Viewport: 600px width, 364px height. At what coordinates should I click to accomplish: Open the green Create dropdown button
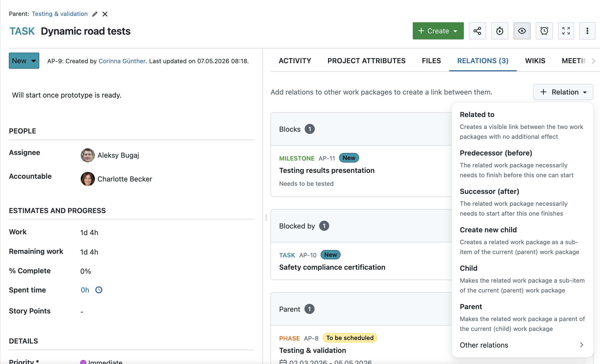438,31
